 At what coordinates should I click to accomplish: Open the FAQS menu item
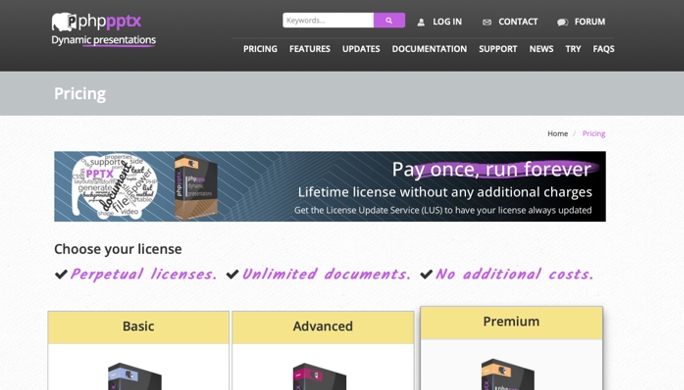point(603,49)
